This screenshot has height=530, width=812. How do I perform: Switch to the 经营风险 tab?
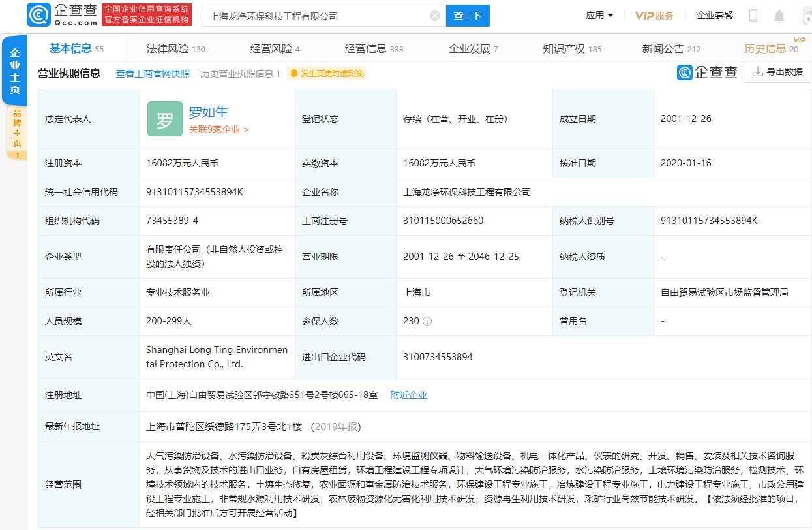pyautogui.click(x=275, y=49)
